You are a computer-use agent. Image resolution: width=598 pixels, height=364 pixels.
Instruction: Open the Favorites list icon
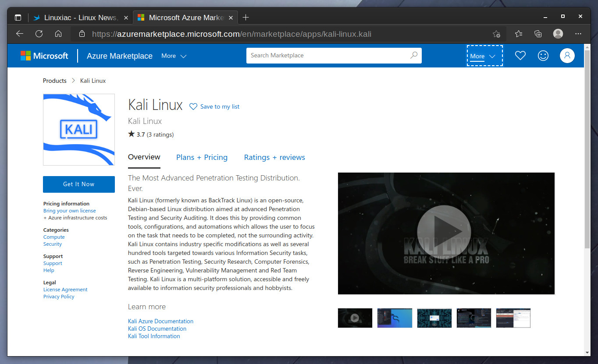[x=519, y=34]
